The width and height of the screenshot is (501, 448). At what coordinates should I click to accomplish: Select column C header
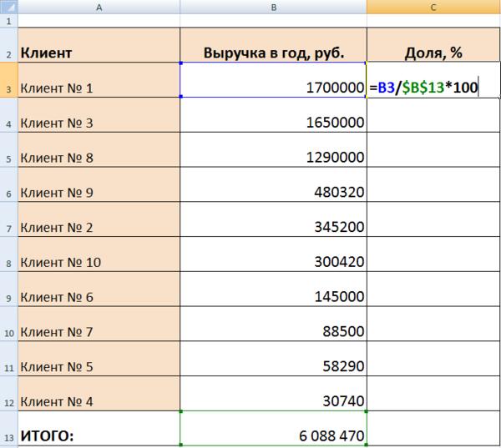pyautogui.click(x=433, y=7)
